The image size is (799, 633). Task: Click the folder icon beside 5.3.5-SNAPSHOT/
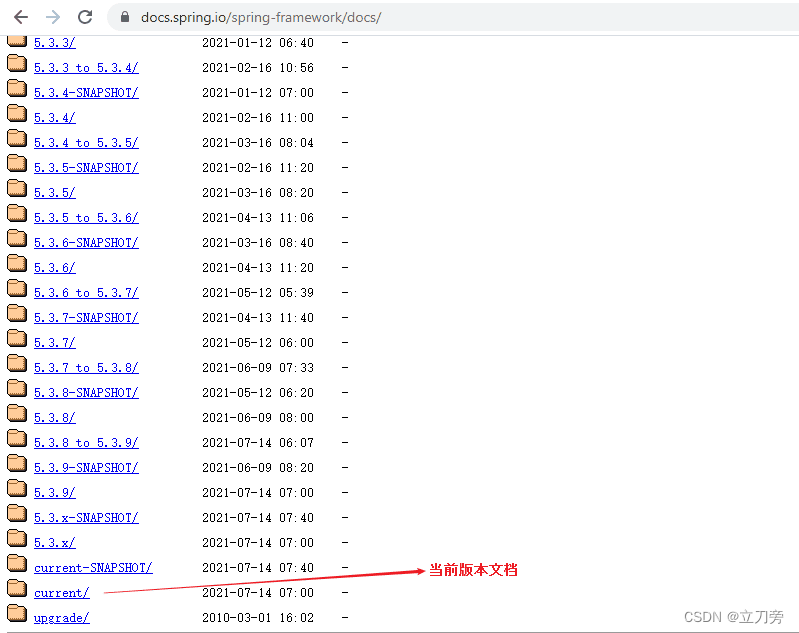pos(17,163)
